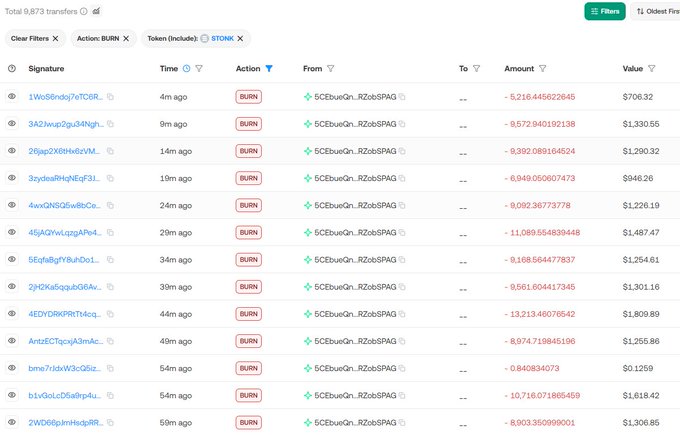The image size is (680, 435).
Task: Click the Signature column header
Action: coord(46,69)
